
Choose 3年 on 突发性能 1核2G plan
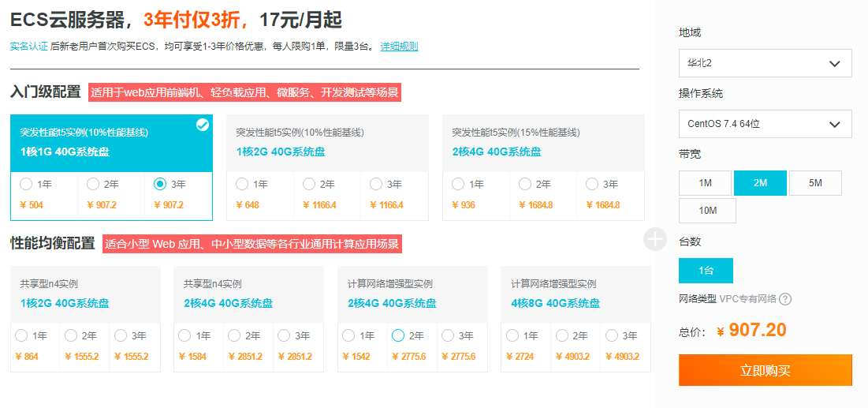tap(376, 184)
